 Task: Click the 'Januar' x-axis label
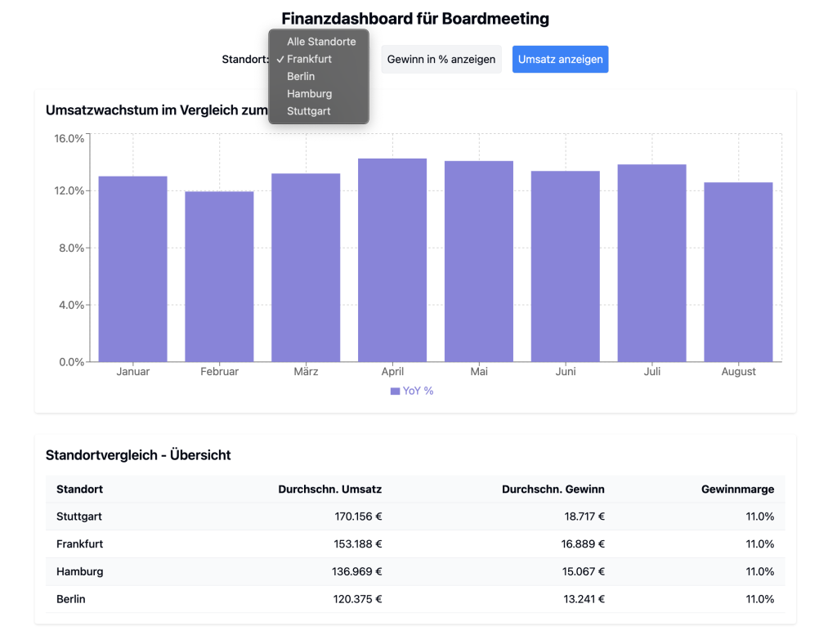pyautogui.click(x=133, y=371)
